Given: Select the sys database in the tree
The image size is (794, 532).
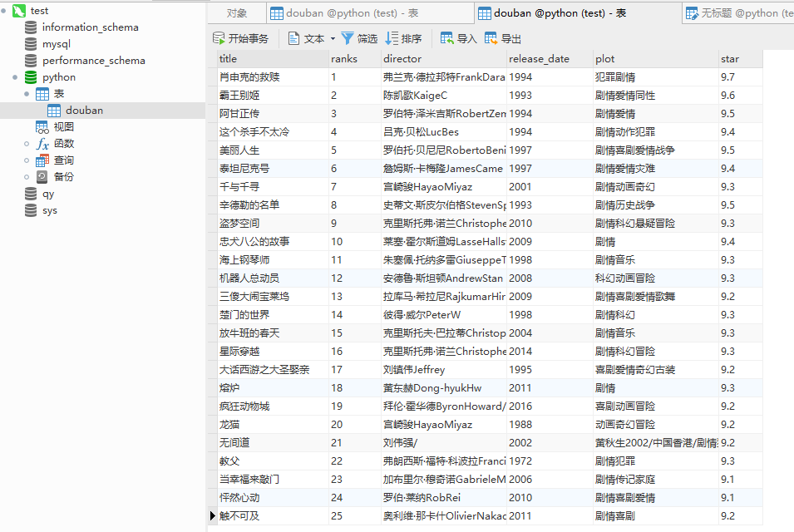Looking at the screenshot, I should tap(50, 210).
